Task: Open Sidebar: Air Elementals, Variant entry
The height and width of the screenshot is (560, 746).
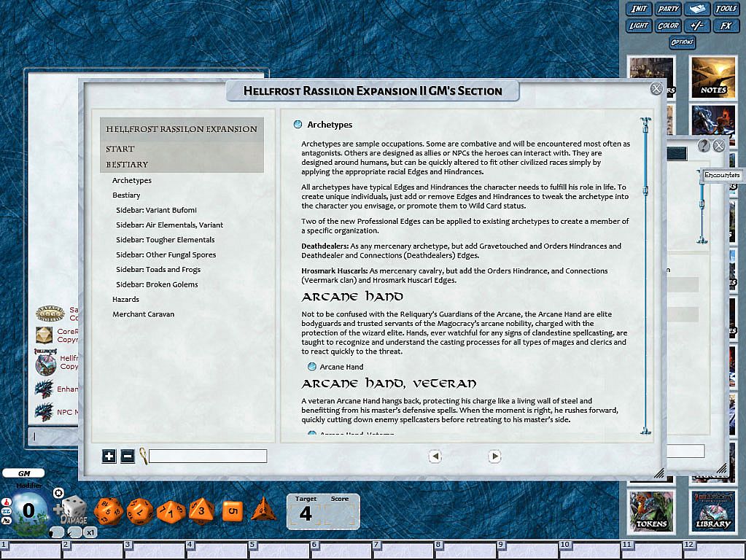Action: 169,225
